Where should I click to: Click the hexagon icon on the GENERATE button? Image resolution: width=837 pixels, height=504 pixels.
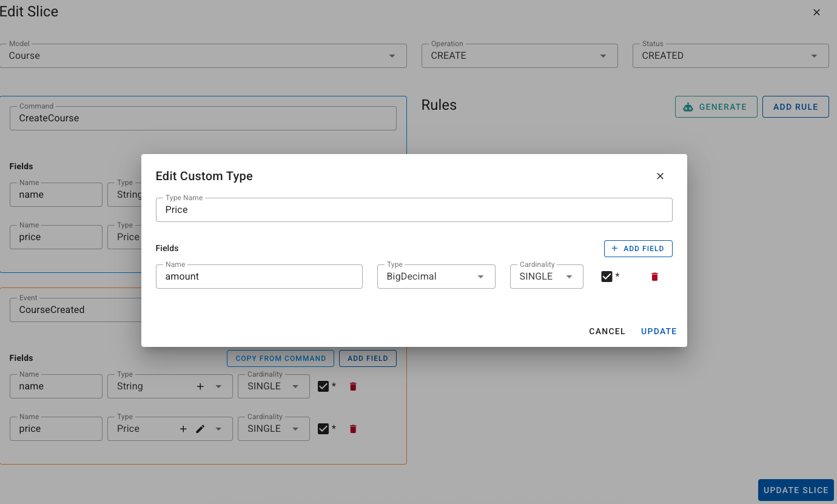[688, 107]
